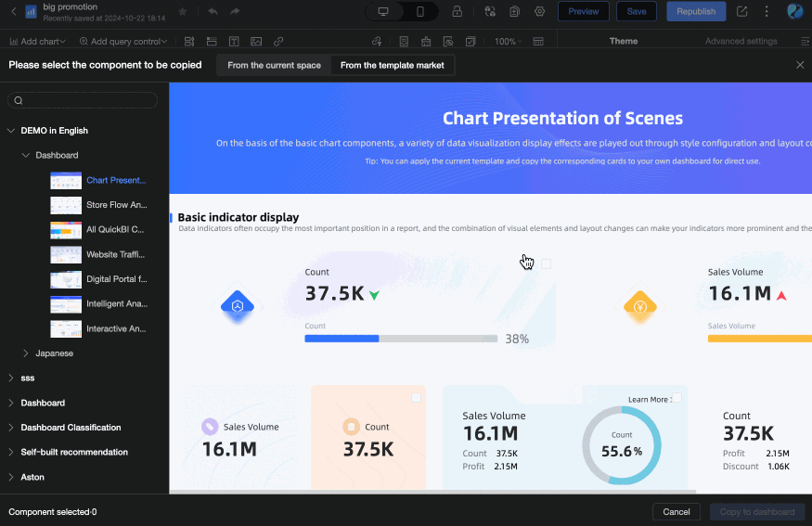Open page settings gear icon
The width and height of the screenshot is (812, 526).
pos(539,11)
